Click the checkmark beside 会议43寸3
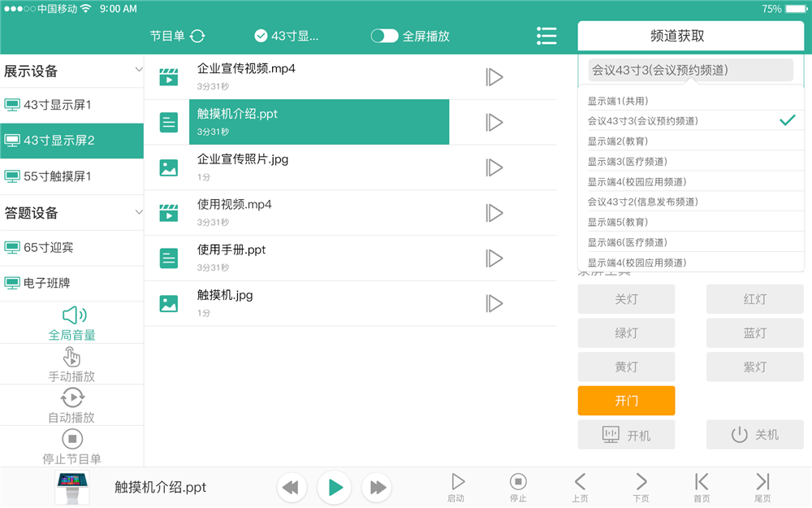This screenshot has width=812, height=508. [x=787, y=120]
